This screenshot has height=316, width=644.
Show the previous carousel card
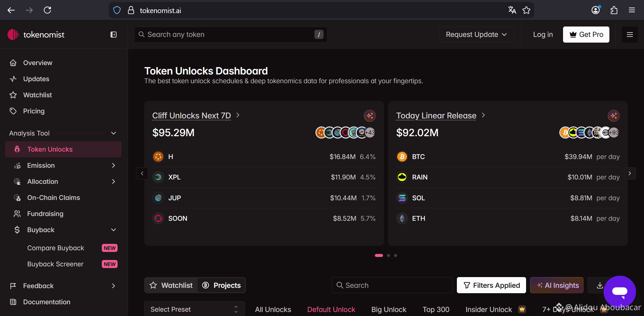(142, 173)
